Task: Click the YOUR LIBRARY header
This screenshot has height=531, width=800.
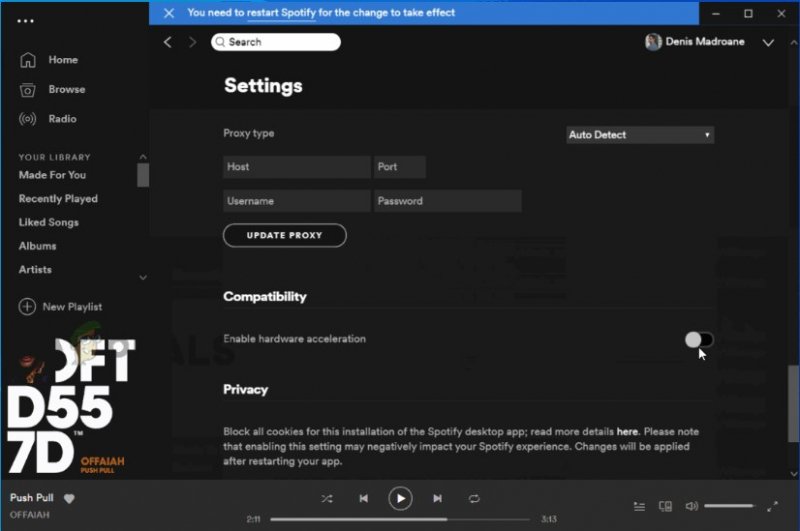Action: pyautogui.click(x=55, y=157)
